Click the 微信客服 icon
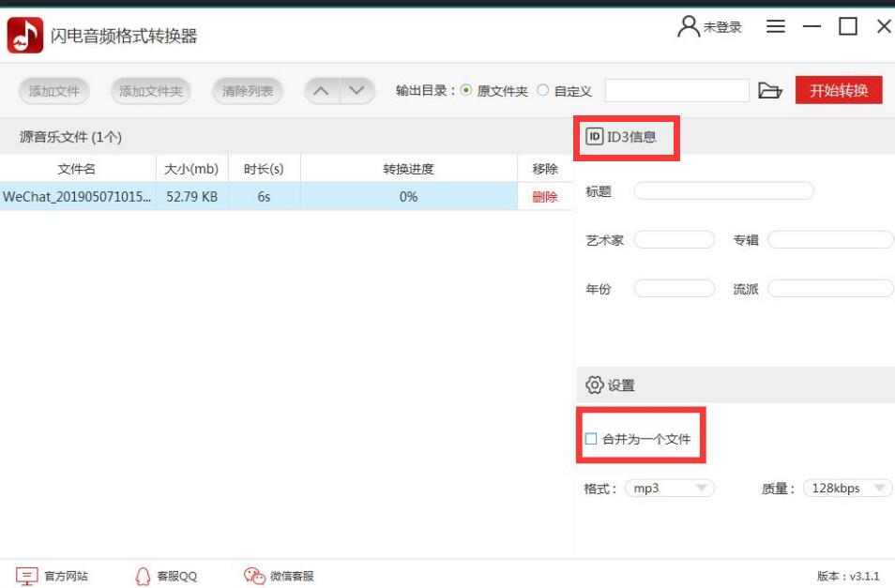The width and height of the screenshot is (895, 588). point(251,576)
